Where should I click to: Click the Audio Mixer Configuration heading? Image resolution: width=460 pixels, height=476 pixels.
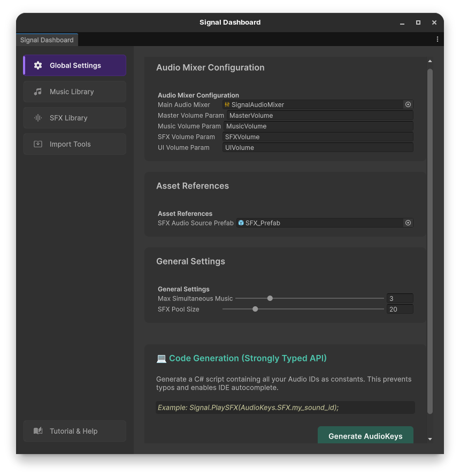[210, 67]
